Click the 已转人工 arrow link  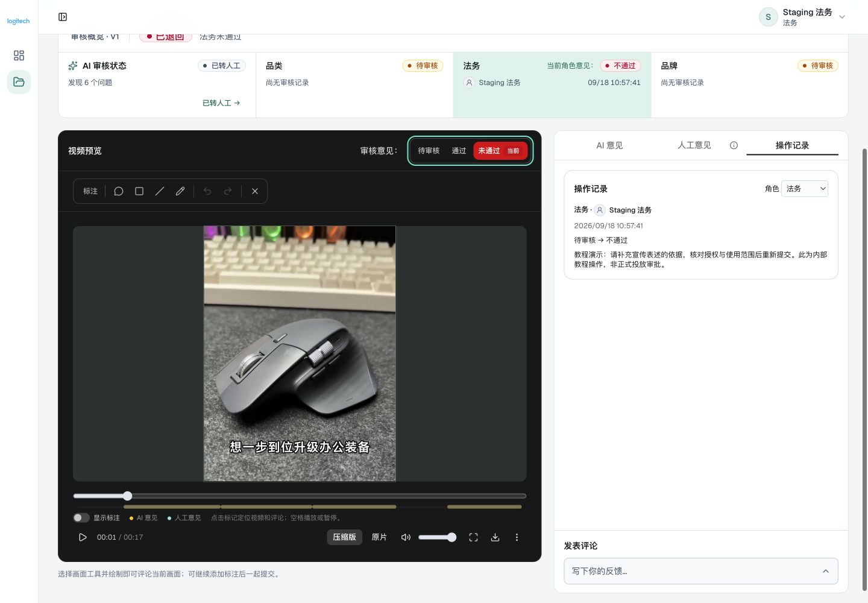(221, 103)
